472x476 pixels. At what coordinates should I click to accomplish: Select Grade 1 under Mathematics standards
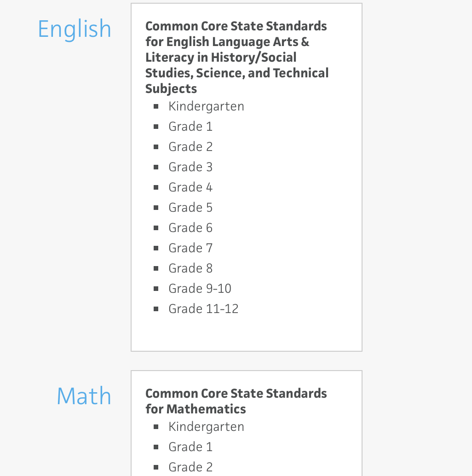click(x=190, y=447)
